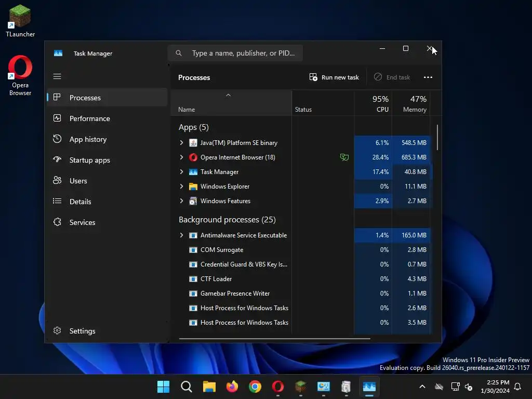Image resolution: width=532 pixels, height=399 pixels.
Task: Click the disabled End task button
Action: point(392,77)
